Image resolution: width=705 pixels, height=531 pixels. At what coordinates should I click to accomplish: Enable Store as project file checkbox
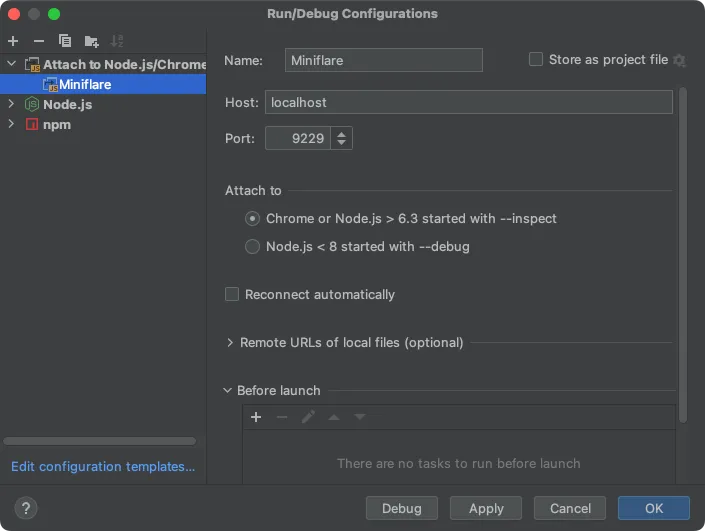click(536, 60)
